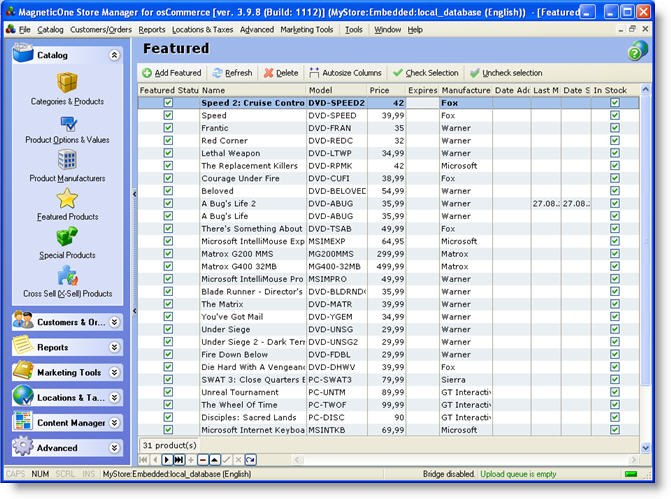This screenshot has height=499, width=671.
Task: Click the MSINTKB model cell
Action: tap(337, 430)
